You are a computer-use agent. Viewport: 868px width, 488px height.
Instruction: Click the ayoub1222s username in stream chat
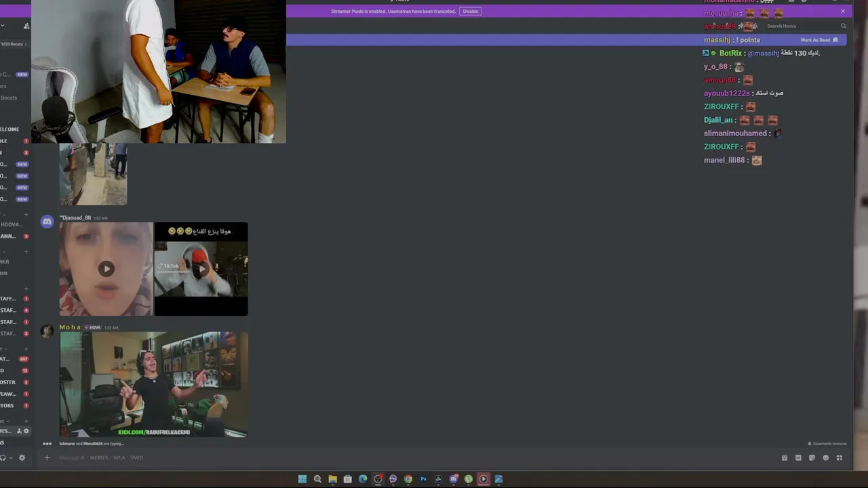click(x=726, y=94)
